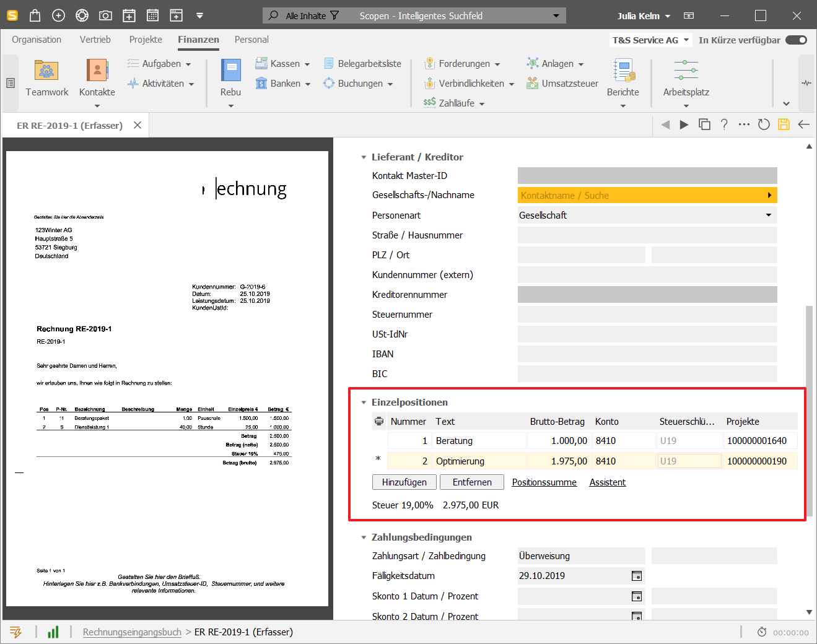Click the Alle Inhalte filter

(x=312, y=15)
